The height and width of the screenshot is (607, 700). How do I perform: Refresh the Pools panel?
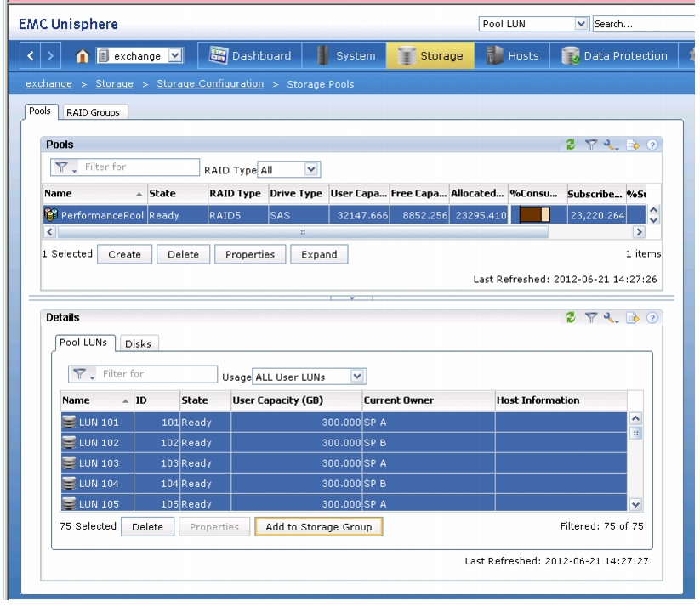point(571,145)
